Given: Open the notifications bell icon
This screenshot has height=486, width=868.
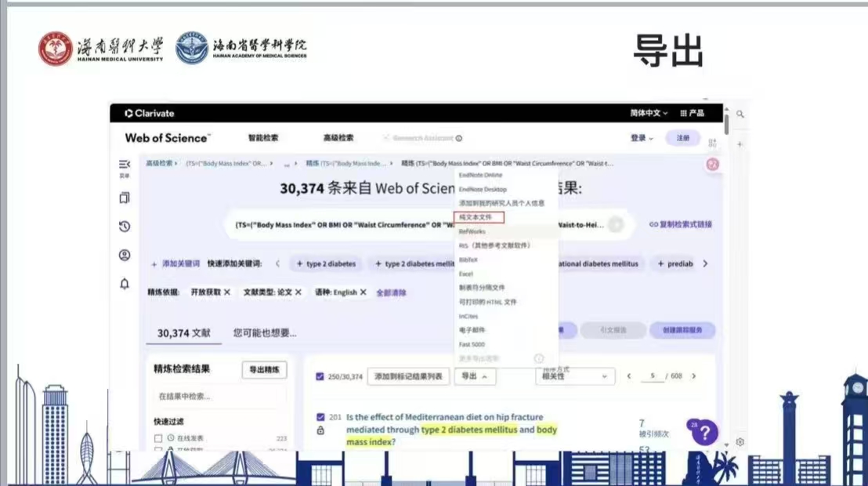Looking at the screenshot, I should [125, 284].
